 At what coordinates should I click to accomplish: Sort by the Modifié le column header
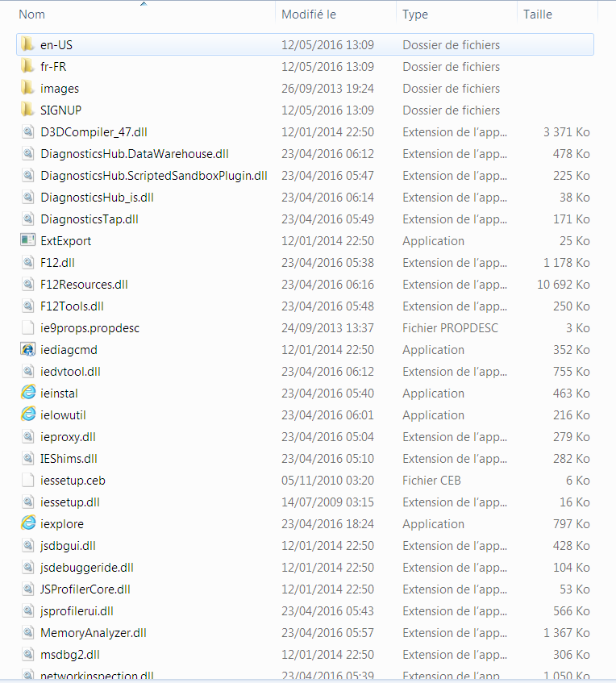click(x=309, y=15)
